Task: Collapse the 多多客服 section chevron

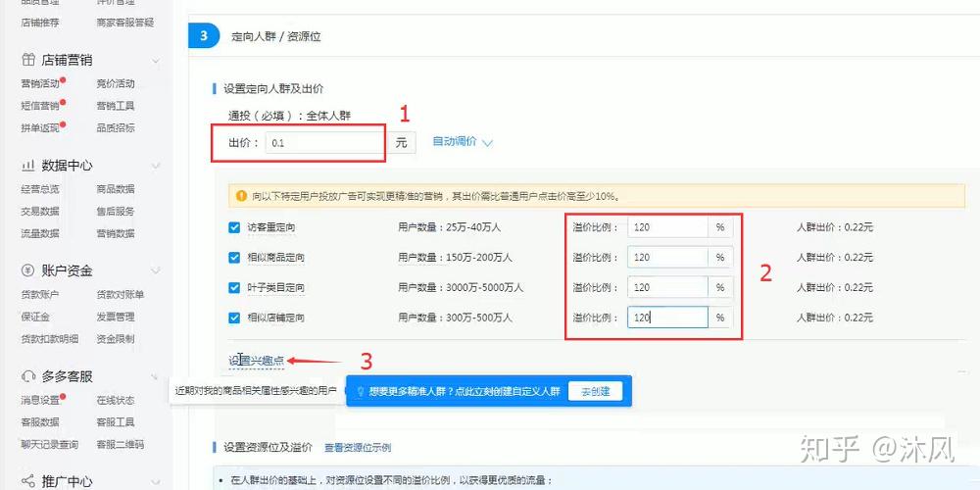Action: [156, 377]
